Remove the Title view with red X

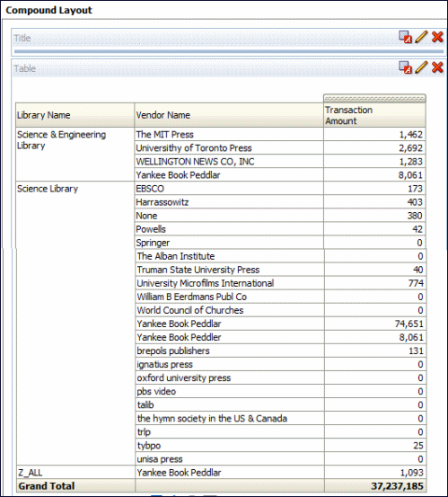tap(437, 37)
